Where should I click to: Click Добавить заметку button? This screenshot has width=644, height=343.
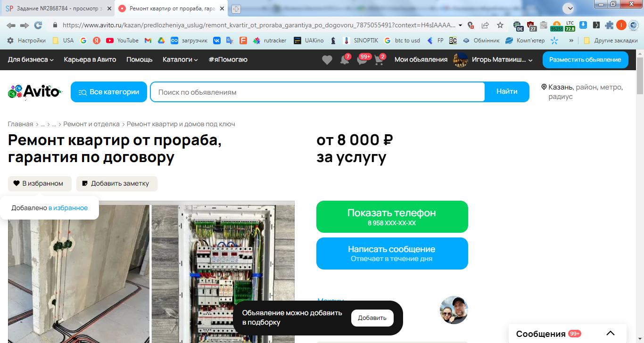(x=117, y=183)
